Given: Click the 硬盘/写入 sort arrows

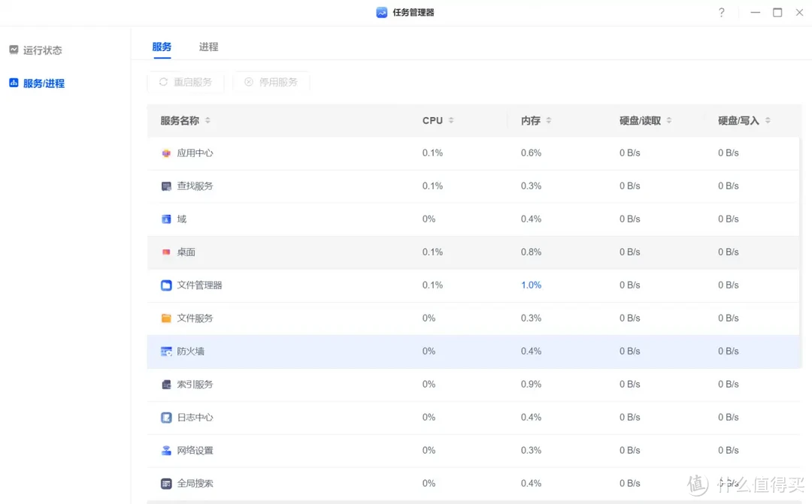Looking at the screenshot, I should (x=767, y=119).
